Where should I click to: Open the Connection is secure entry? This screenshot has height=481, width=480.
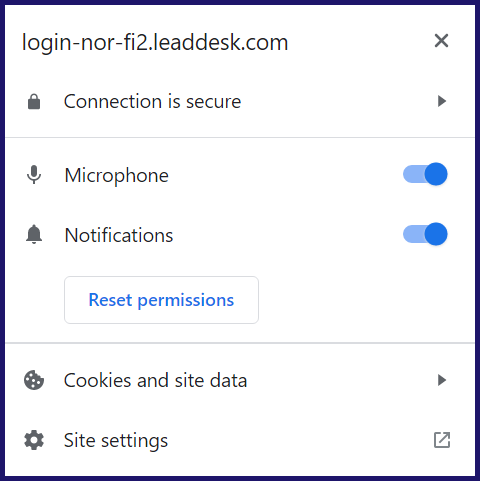[240, 101]
